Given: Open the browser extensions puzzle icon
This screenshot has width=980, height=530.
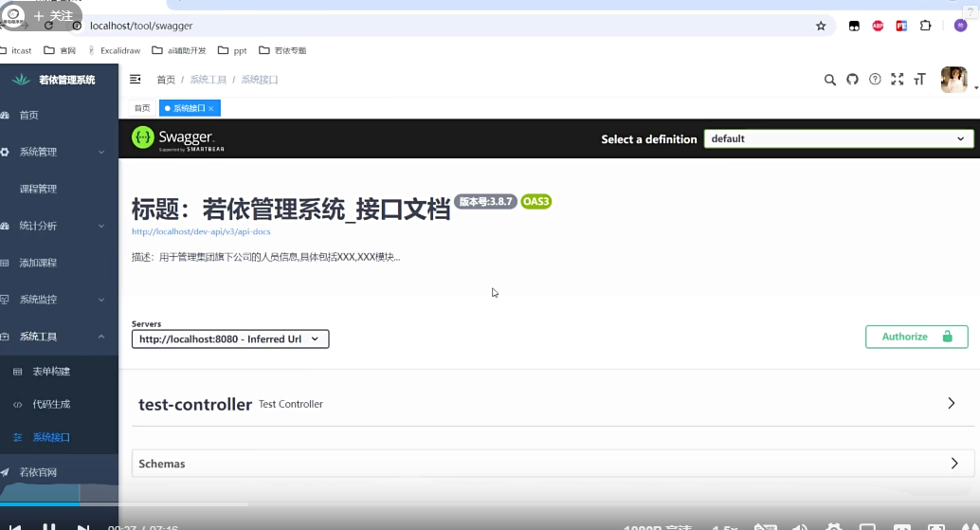Looking at the screenshot, I should (x=926, y=26).
